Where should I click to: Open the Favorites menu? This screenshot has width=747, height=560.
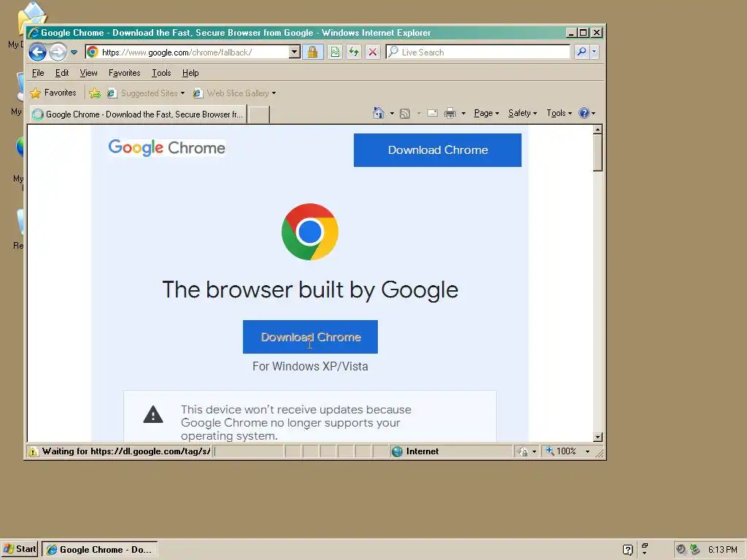[124, 73]
